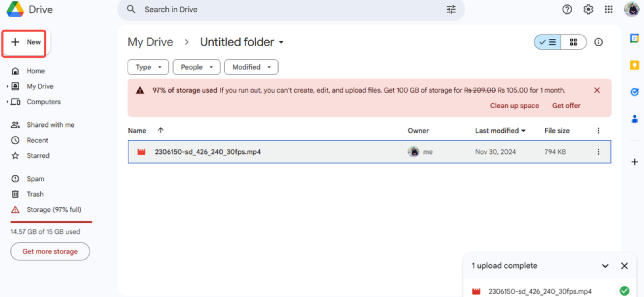Open the Type filter dropdown
Viewport: 644px width, 297px height.
(148, 67)
